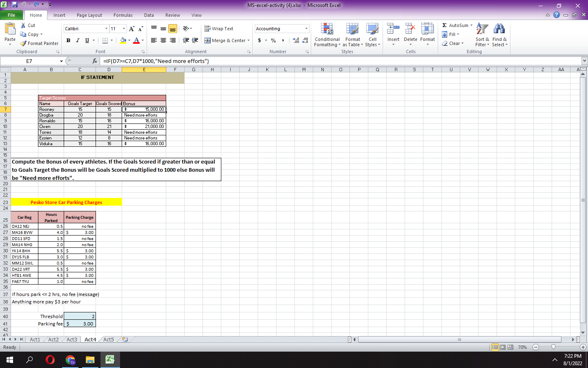Select all cells with corner button

(x=5, y=70)
